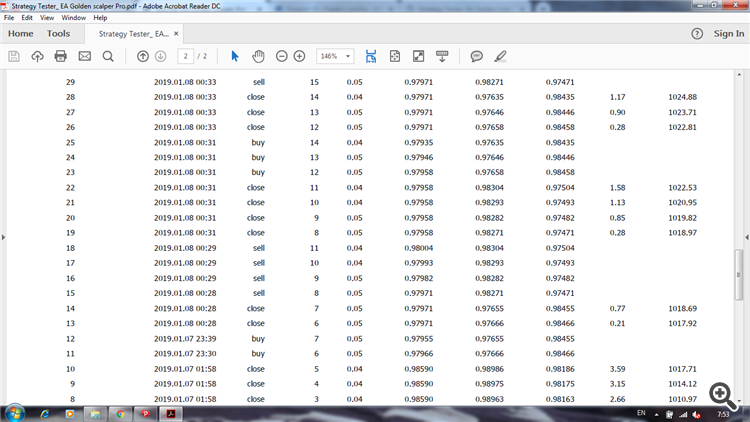Zoom in with plus icon
The width and height of the screenshot is (750, 422).
pos(299,56)
